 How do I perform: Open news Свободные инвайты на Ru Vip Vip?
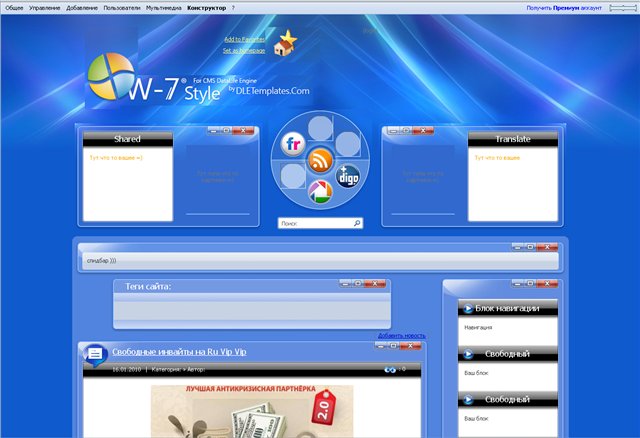tap(179, 352)
